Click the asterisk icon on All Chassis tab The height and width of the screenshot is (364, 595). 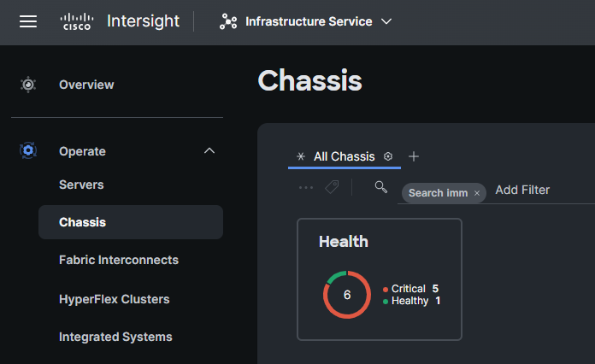[301, 156]
